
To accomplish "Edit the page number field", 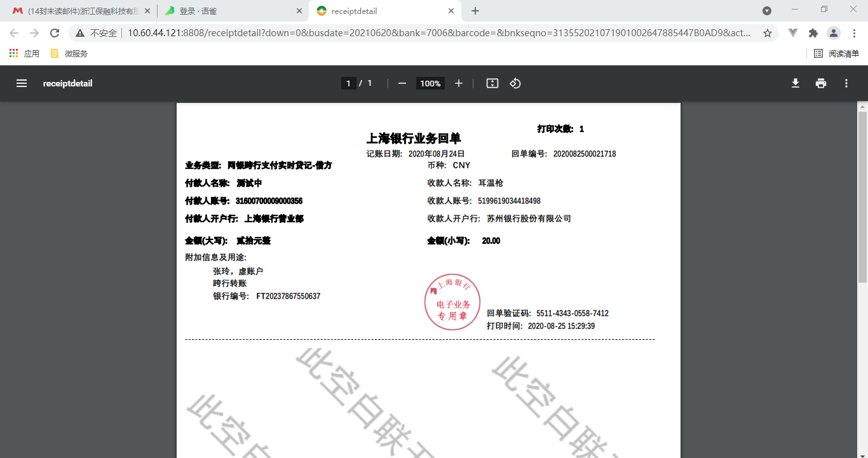I will tap(348, 83).
